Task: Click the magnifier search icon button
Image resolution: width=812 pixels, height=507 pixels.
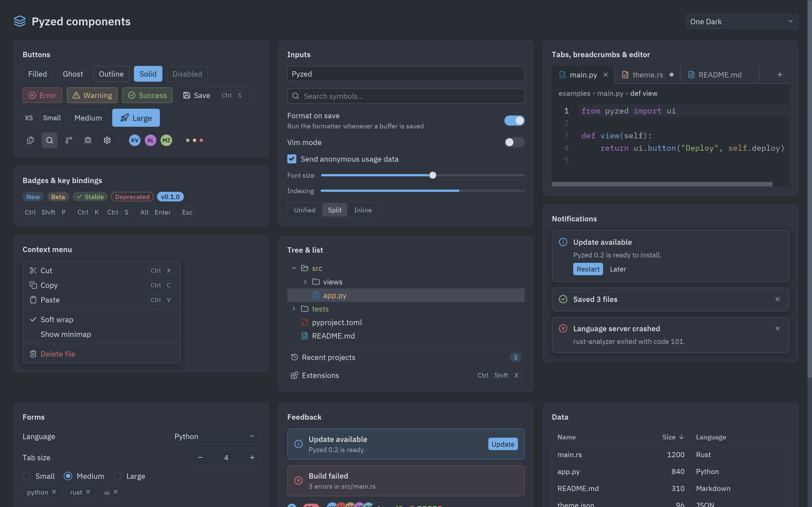Action: click(49, 140)
